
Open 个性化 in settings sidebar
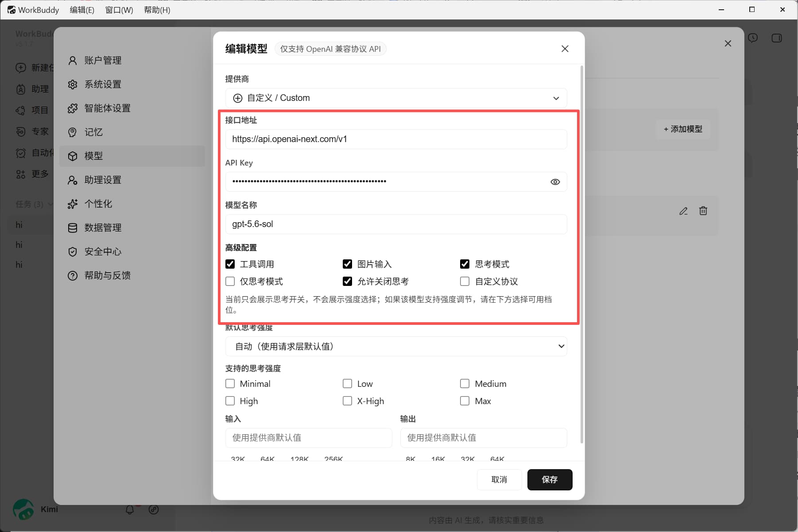coord(132,204)
